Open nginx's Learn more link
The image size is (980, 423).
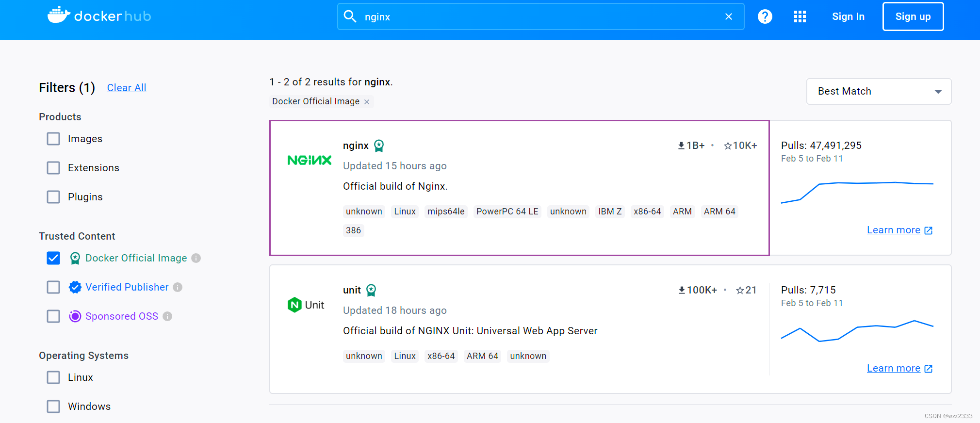coord(899,230)
